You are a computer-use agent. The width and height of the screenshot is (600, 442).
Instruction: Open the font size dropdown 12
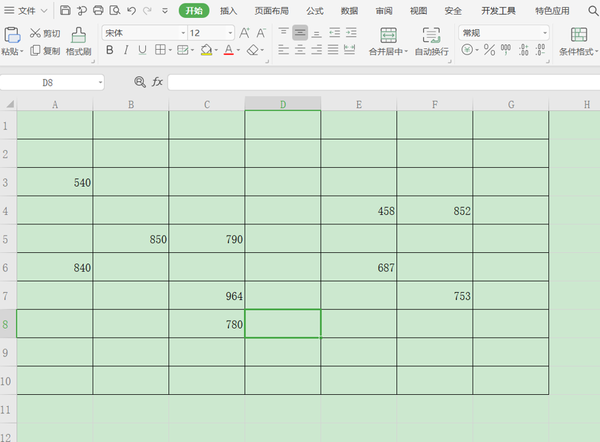[x=230, y=33]
